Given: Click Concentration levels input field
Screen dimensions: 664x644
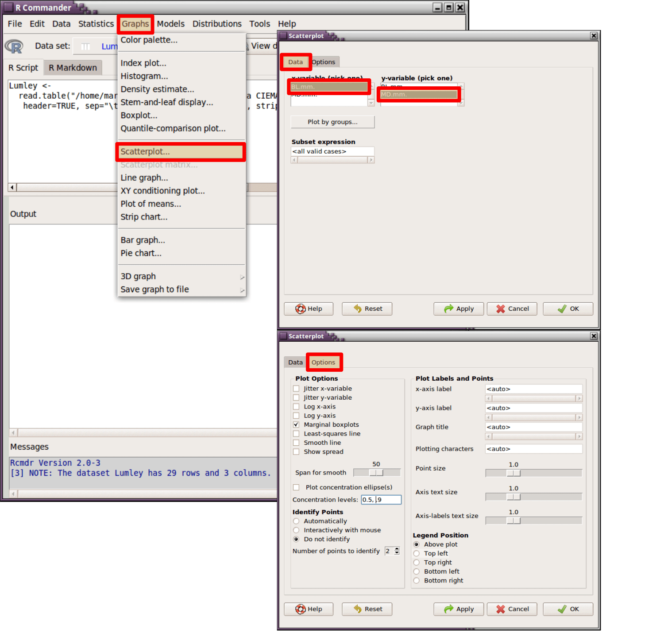Looking at the screenshot, I should [x=381, y=500].
